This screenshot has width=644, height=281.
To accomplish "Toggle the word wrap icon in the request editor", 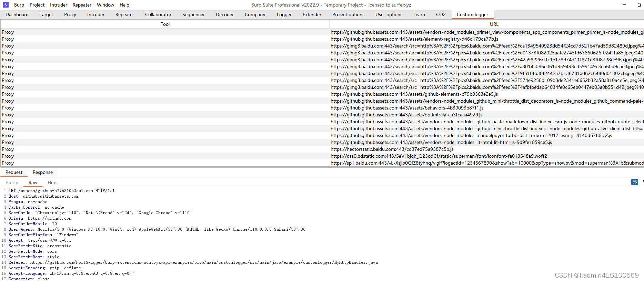I will coord(634,182).
